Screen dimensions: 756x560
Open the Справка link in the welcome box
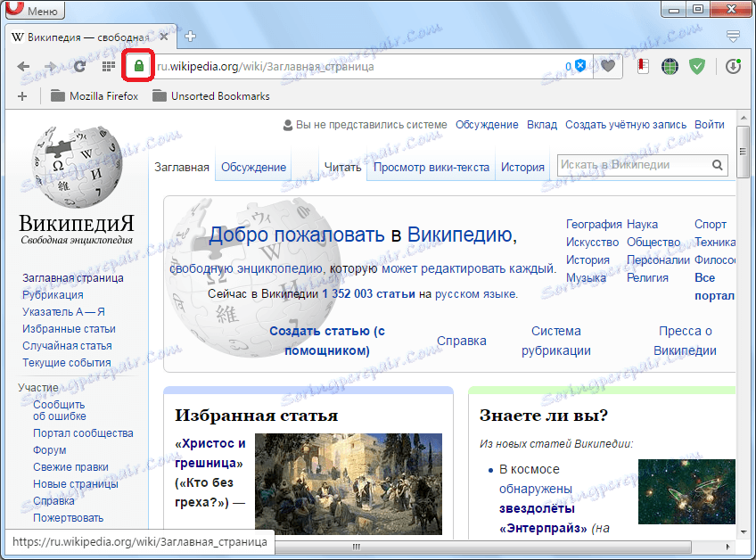coord(462,341)
